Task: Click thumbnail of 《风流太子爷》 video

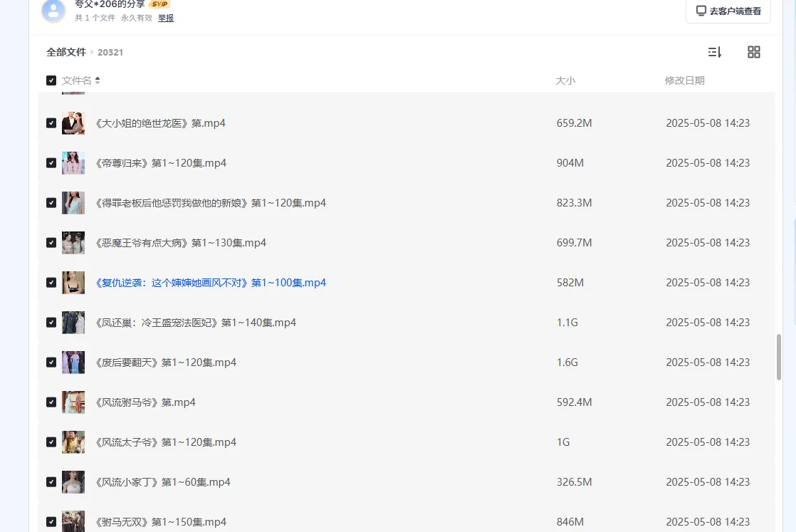Action: coord(73,442)
